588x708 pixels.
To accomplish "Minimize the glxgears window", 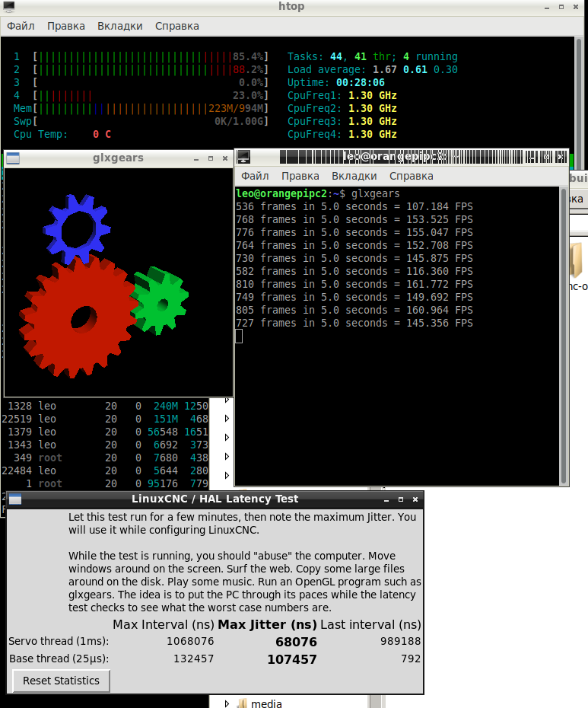I will point(196,158).
